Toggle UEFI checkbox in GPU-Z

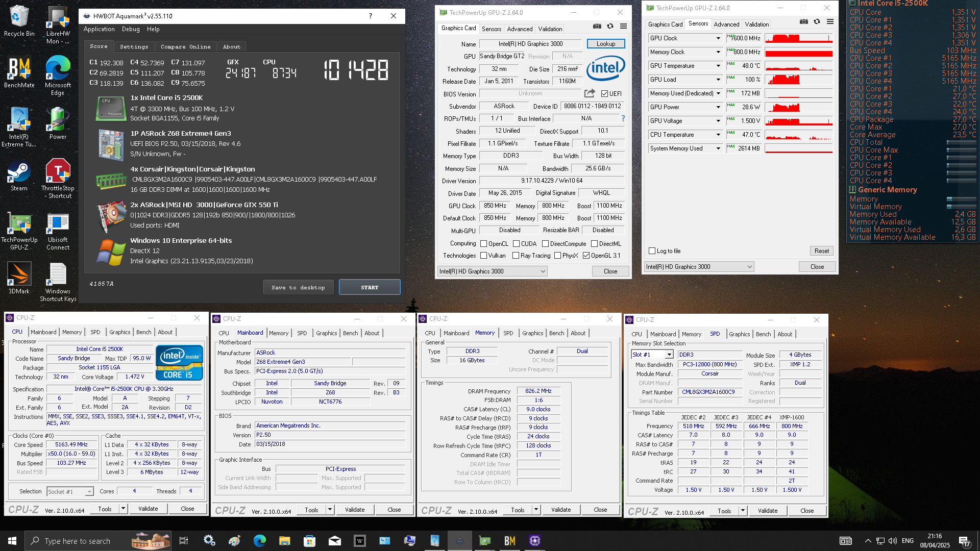tap(604, 94)
